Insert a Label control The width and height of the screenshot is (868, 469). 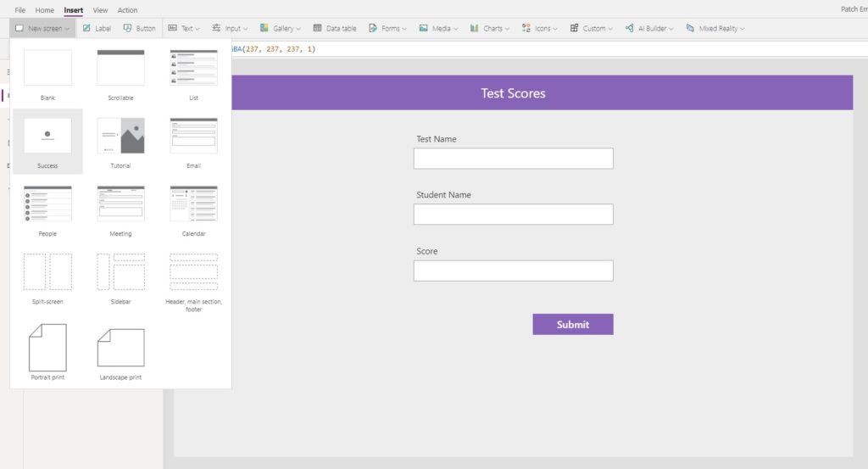[97, 28]
